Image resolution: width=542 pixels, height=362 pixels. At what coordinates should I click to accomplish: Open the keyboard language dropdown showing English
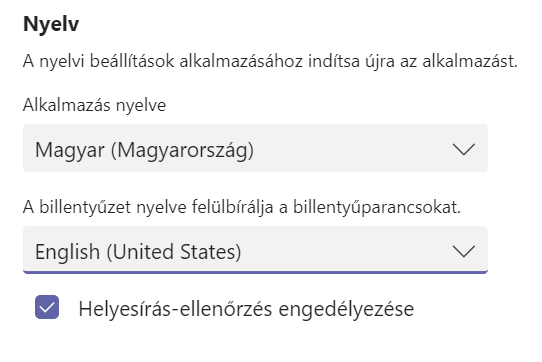click(255, 250)
